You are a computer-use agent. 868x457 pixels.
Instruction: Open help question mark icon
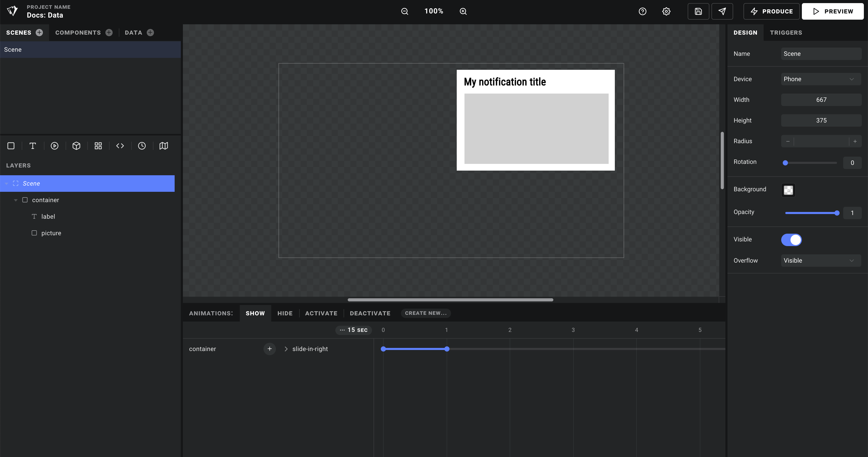click(642, 11)
